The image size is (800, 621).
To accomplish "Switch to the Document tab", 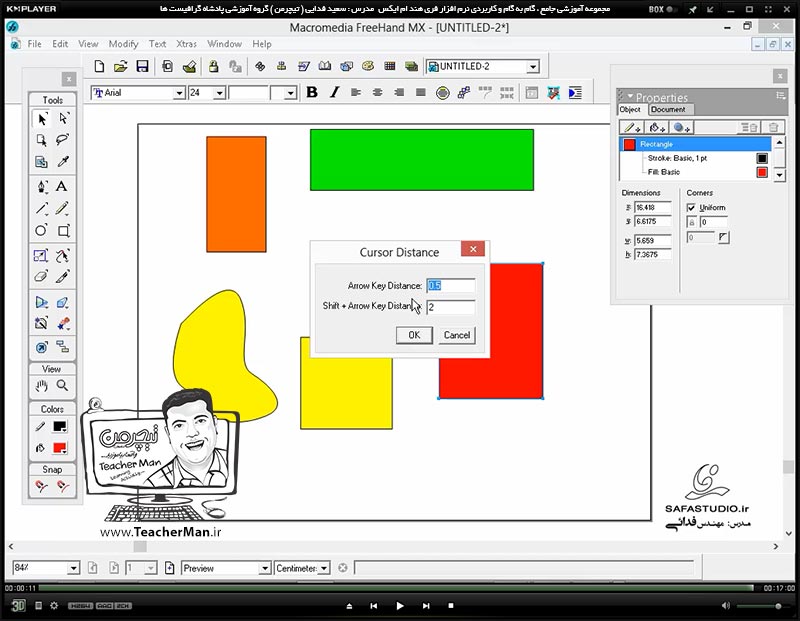I will (668, 109).
